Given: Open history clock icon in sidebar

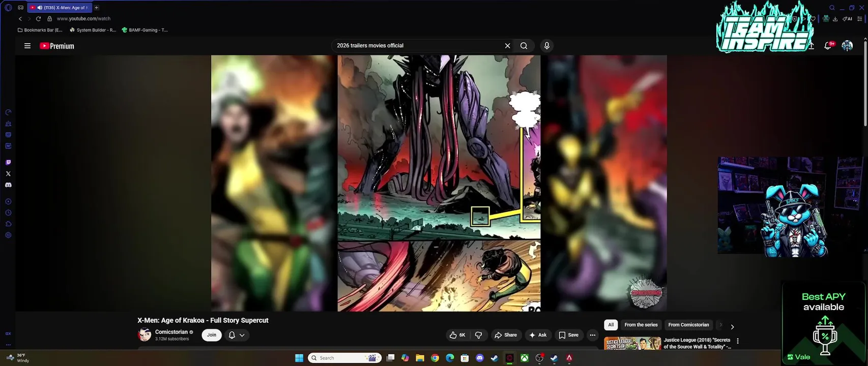Looking at the screenshot, I should click(x=8, y=213).
